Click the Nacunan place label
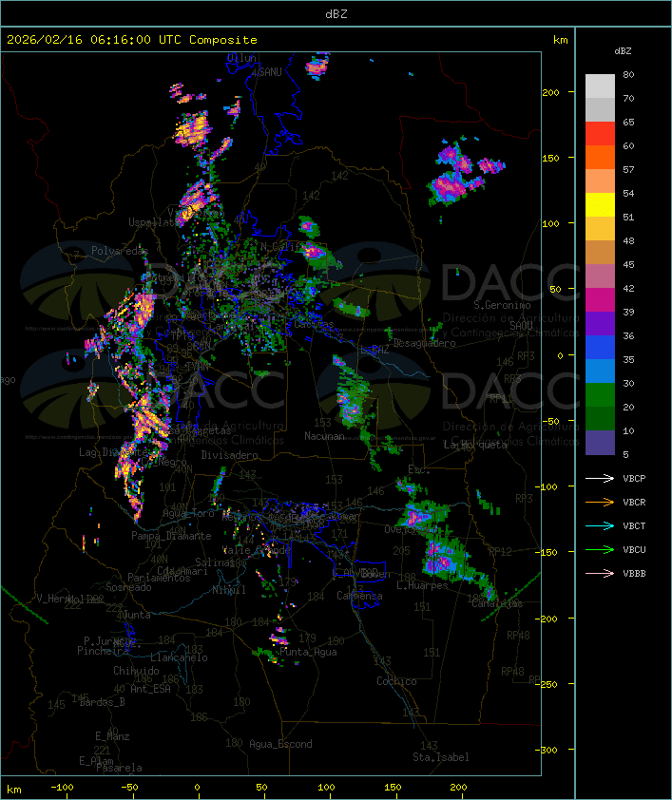672x800 pixels. click(x=324, y=436)
